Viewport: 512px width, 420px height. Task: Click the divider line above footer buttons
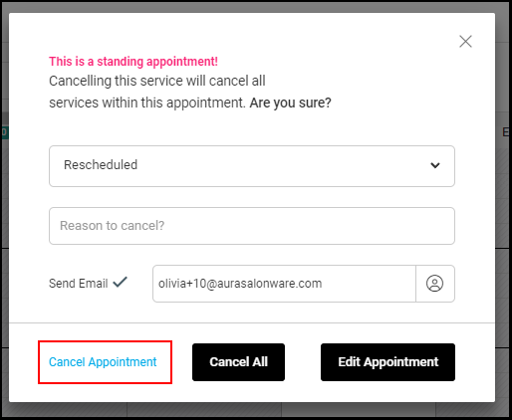(252, 322)
